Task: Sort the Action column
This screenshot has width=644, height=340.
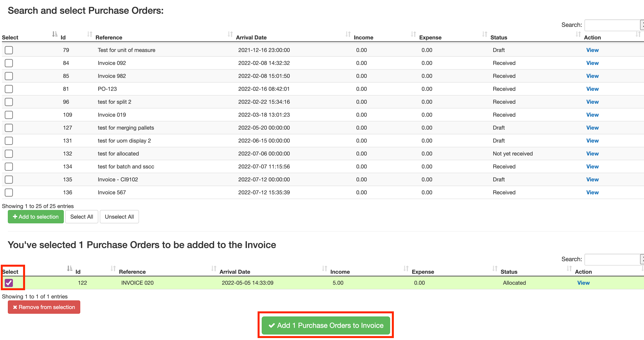Action: point(578,35)
